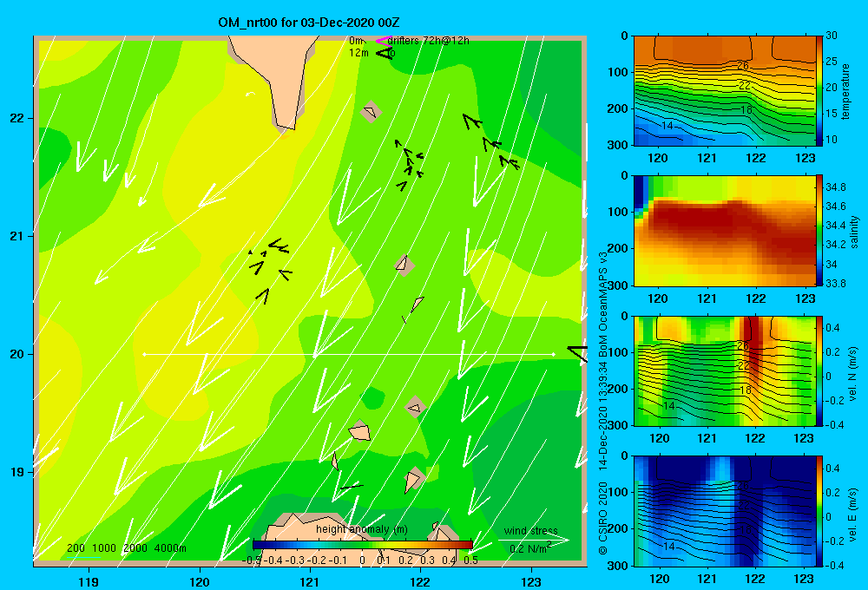Click the salinity panel's vertical color bar
Viewport: 868px width, 590px height.
point(819,231)
